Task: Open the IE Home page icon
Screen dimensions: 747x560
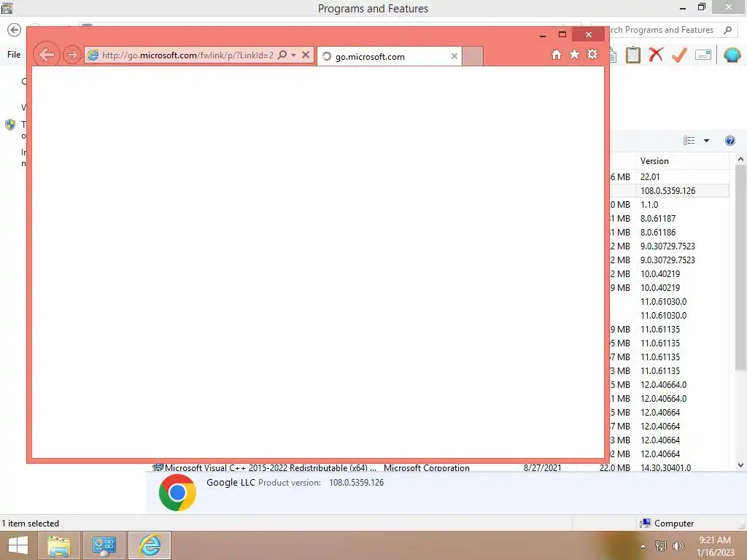Action: (556, 55)
